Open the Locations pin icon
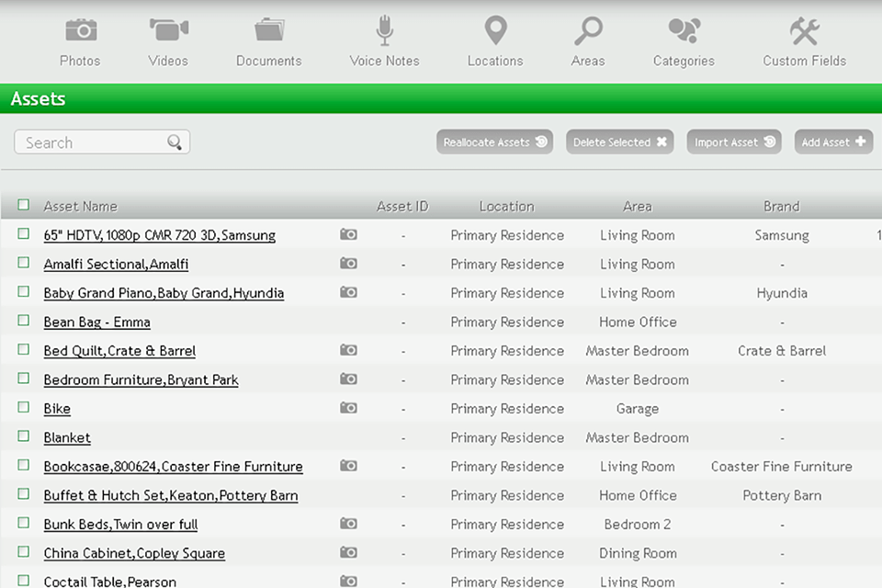Viewport: 882px width, 588px height. pos(495,31)
